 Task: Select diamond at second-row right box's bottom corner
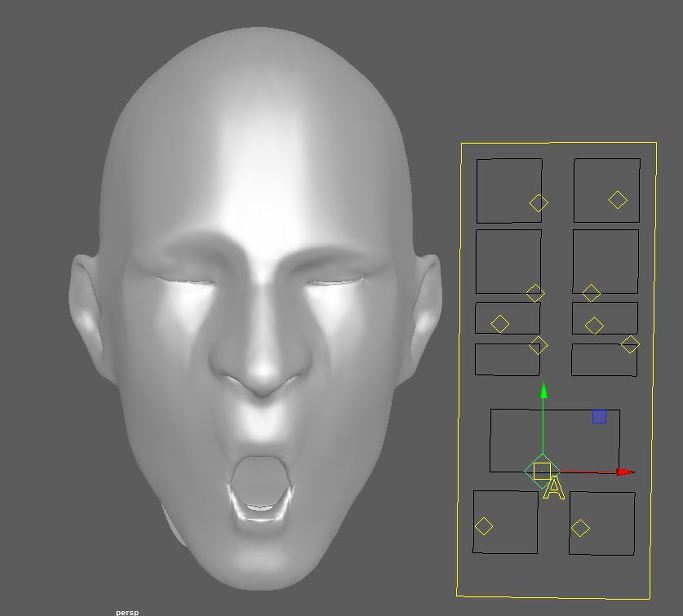592,293
